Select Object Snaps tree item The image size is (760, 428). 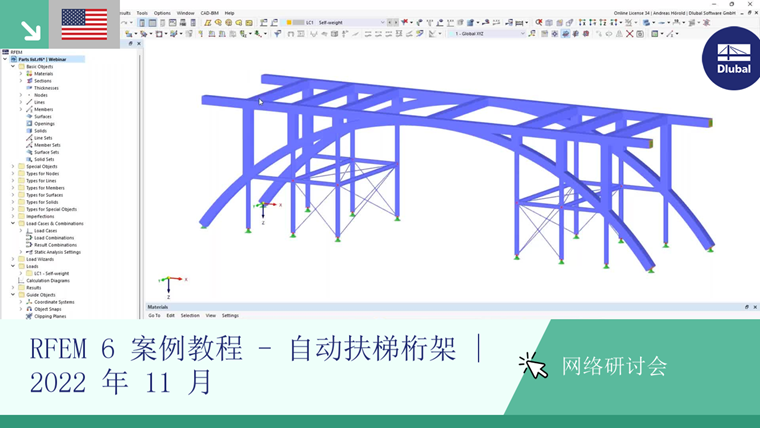48,309
